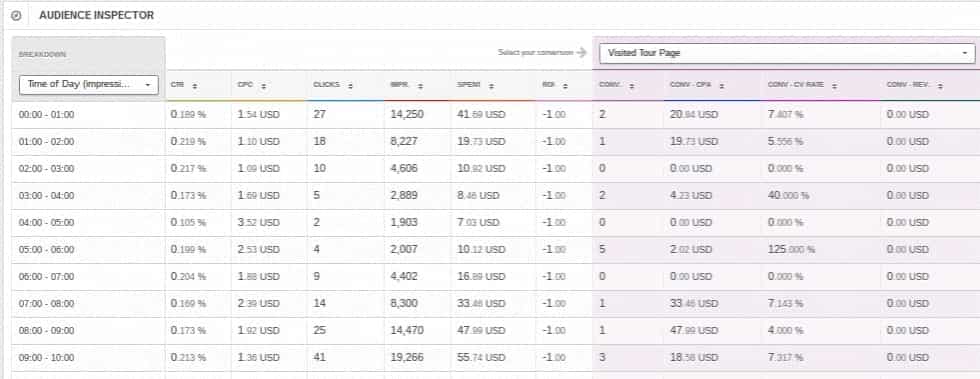Sort by the CONV - CV RATE arrows

[x=834, y=86]
